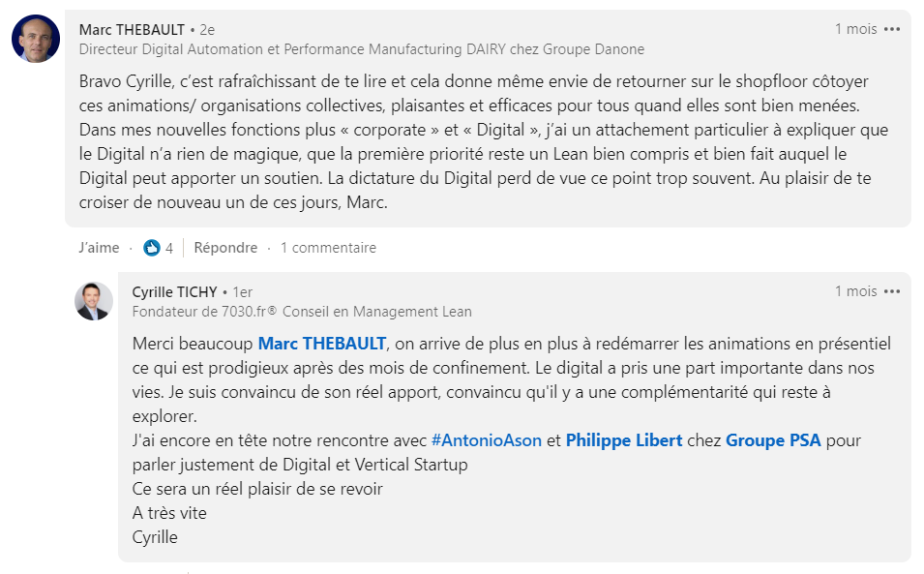Click the Cyrille TICHY author name heading
This screenshot has width=924, height=574.
coord(175,291)
